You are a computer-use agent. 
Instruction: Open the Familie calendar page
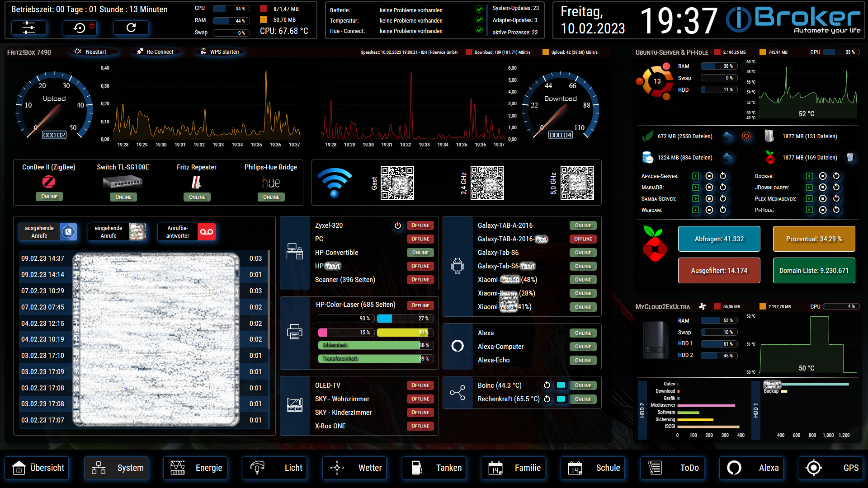point(513,468)
